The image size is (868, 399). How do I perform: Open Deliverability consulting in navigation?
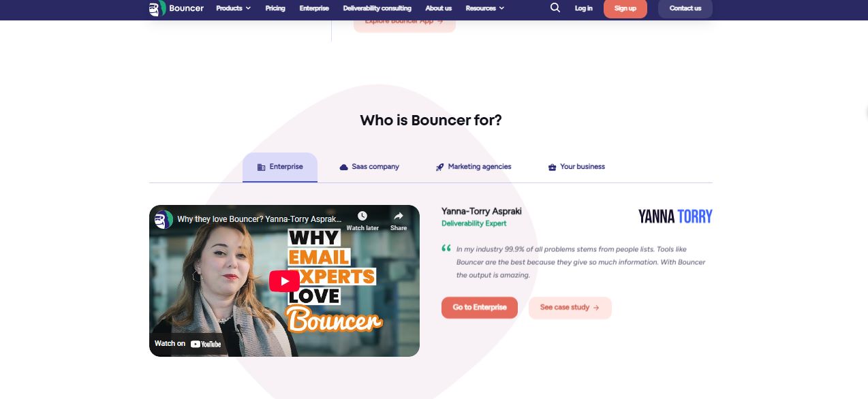(x=377, y=8)
